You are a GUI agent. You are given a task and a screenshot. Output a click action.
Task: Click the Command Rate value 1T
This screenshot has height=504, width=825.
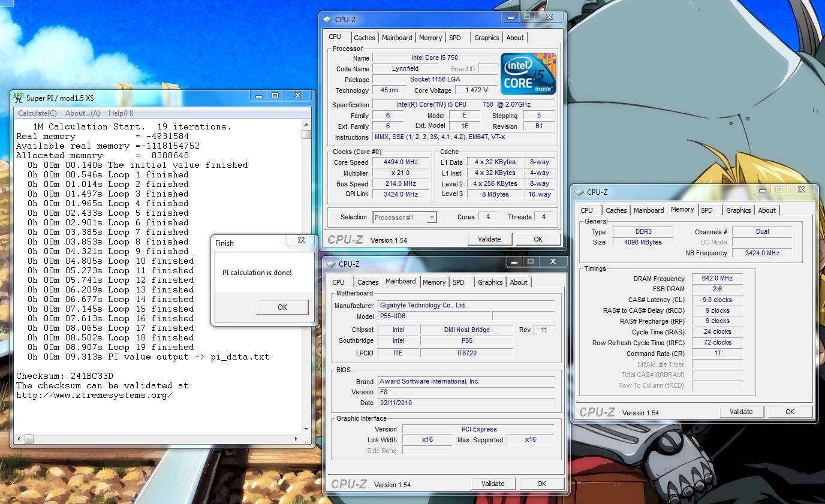pos(717,353)
